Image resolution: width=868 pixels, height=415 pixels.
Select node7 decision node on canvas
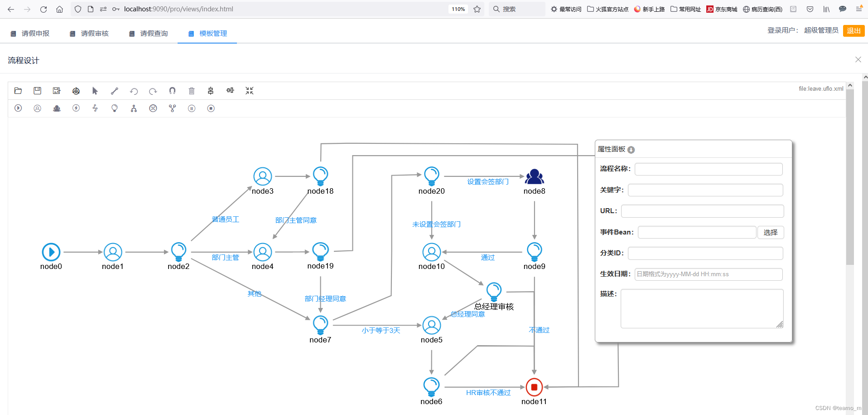coord(320,325)
